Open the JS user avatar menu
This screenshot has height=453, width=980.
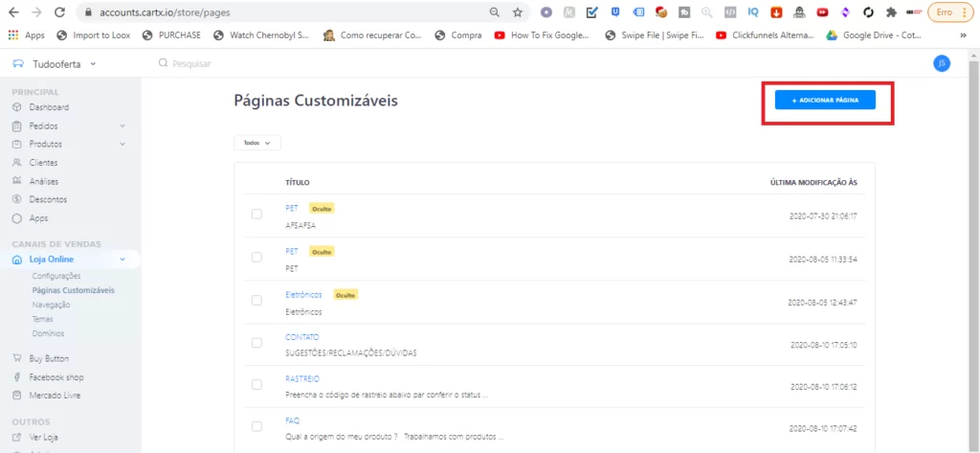point(942,63)
